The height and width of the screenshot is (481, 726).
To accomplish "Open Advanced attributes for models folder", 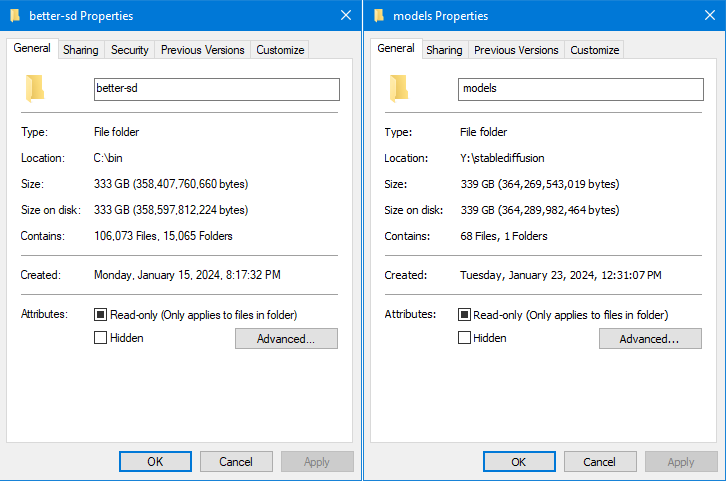I will click(x=650, y=339).
